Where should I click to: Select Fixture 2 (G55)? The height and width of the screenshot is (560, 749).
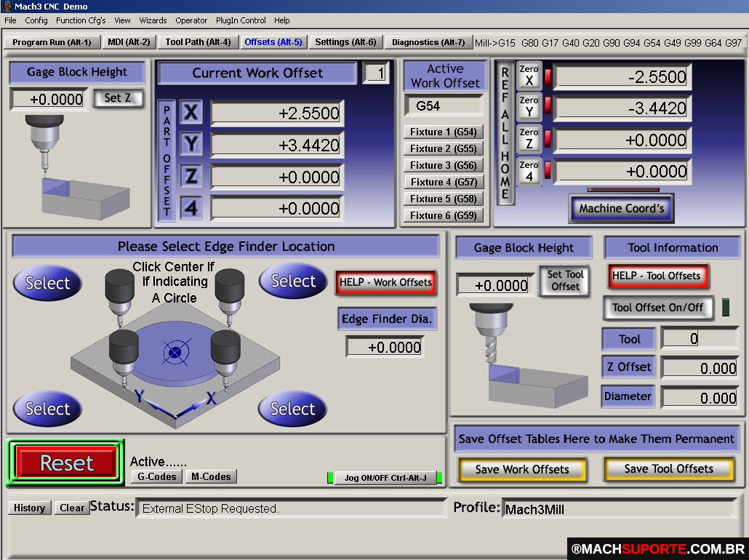444,148
